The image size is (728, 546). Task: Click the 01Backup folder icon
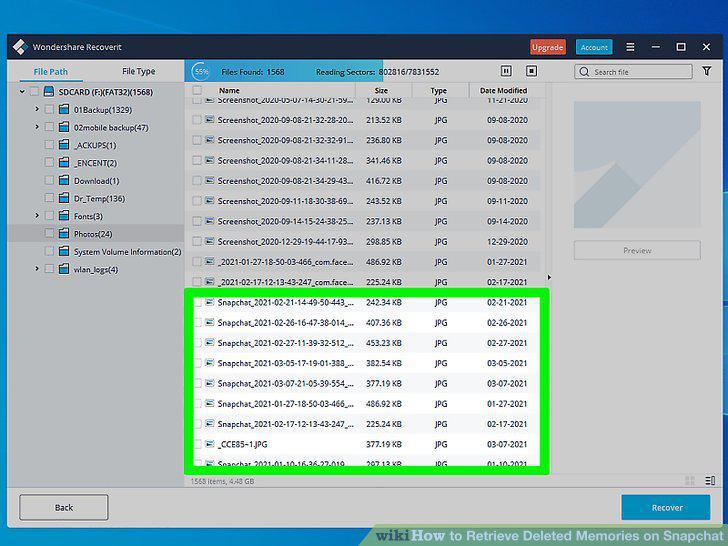tap(64, 110)
